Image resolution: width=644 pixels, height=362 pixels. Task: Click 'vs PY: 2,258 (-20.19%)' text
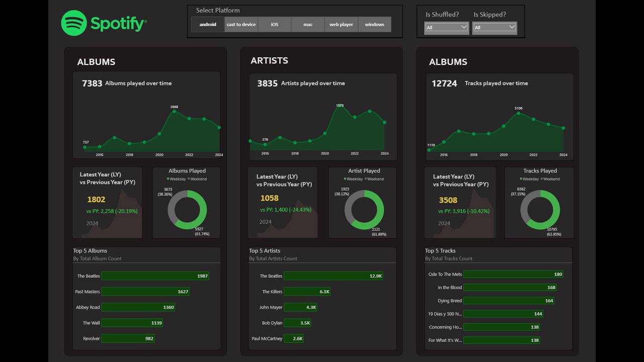pos(112,211)
